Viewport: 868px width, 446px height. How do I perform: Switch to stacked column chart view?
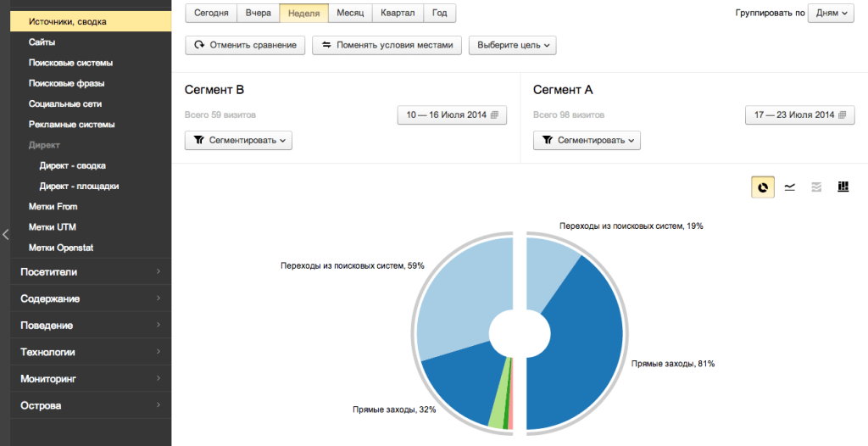tap(843, 187)
